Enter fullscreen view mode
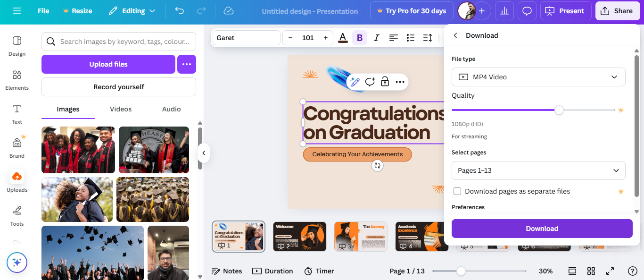This screenshot has width=644, height=280. tap(610, 271)
